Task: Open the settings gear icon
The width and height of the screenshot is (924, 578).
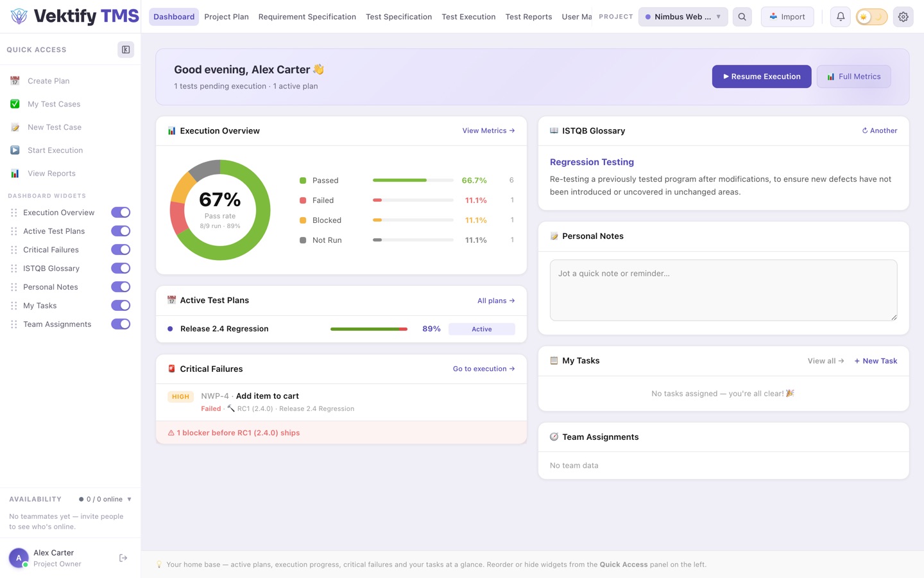Action: pyautogui.click(x=903, y=17)
